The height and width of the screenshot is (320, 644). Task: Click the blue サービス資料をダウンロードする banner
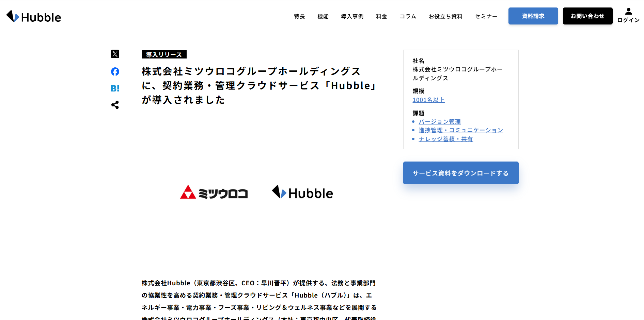pos(460,173)
